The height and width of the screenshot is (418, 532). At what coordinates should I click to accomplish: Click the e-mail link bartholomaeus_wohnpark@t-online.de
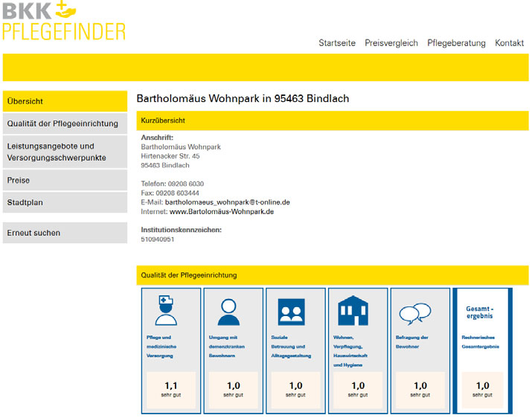[x=228, y=202]
